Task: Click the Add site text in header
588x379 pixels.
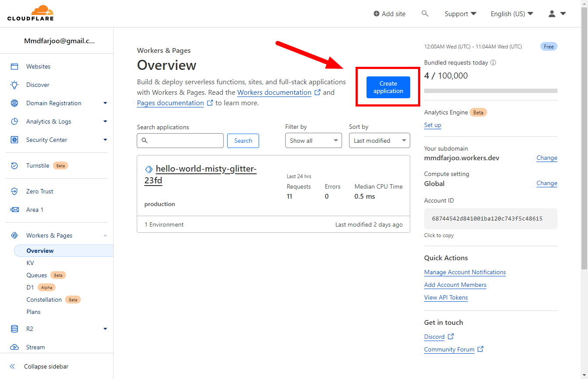Action: [394, 14]
